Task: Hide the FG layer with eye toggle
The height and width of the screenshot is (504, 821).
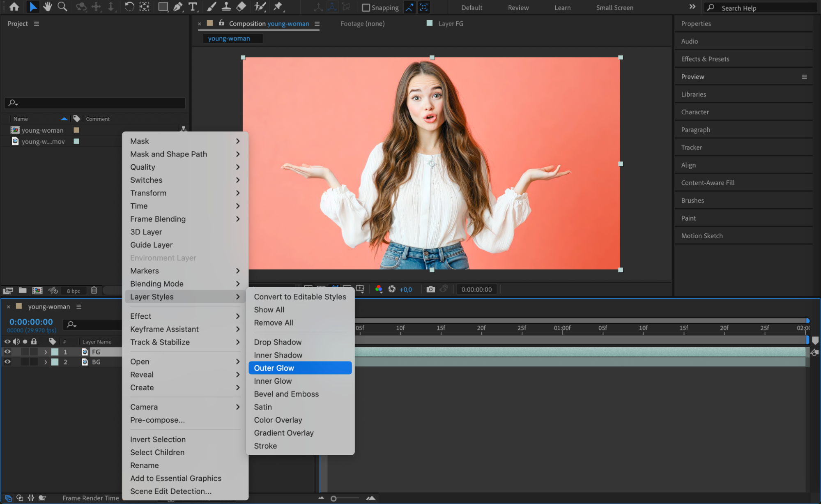Action: [x=7, y=352]
